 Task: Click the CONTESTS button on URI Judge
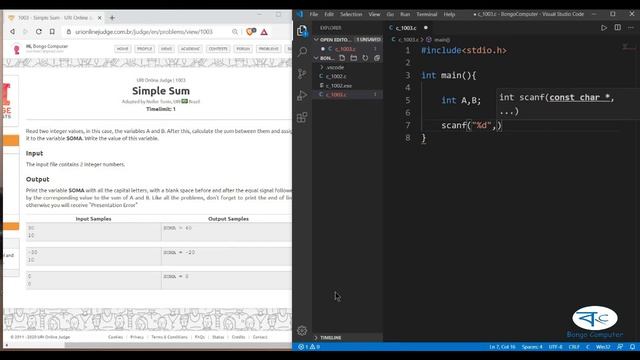218,49
